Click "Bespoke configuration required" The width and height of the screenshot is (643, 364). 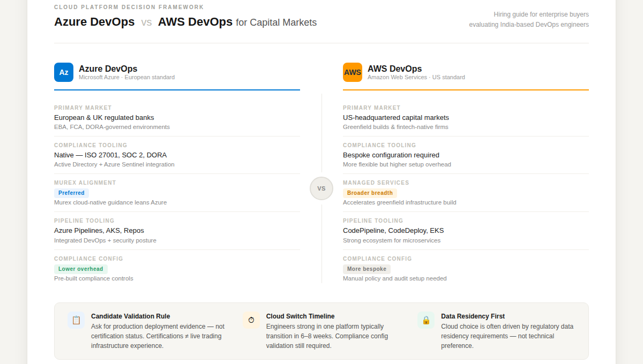coord(391,155)
